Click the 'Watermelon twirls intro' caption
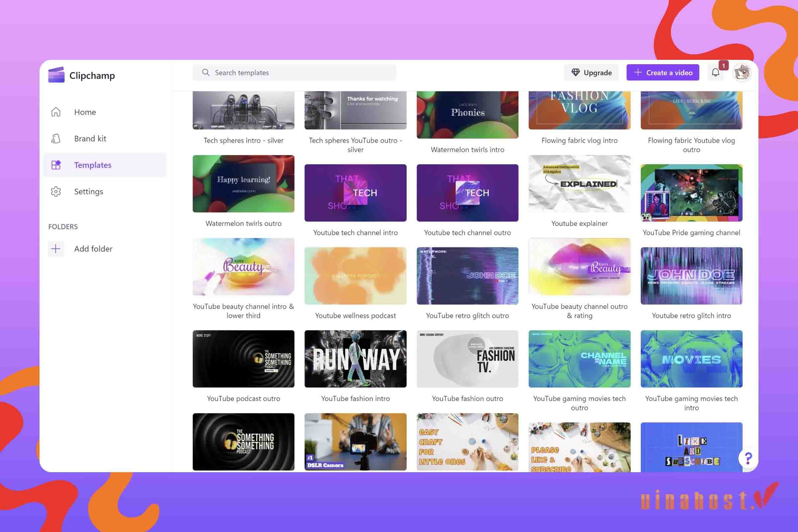 click(x=467, y=150)
